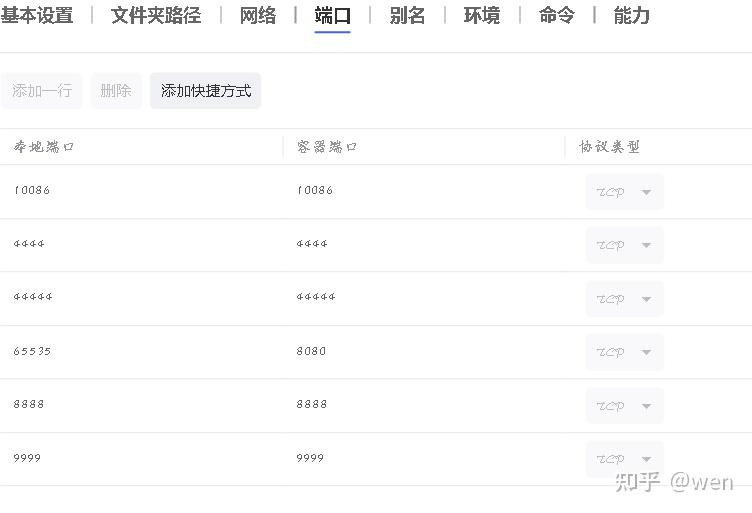Open the 基本设置 tab
This screenshot has width=752, height=513.
pos(37,16)
